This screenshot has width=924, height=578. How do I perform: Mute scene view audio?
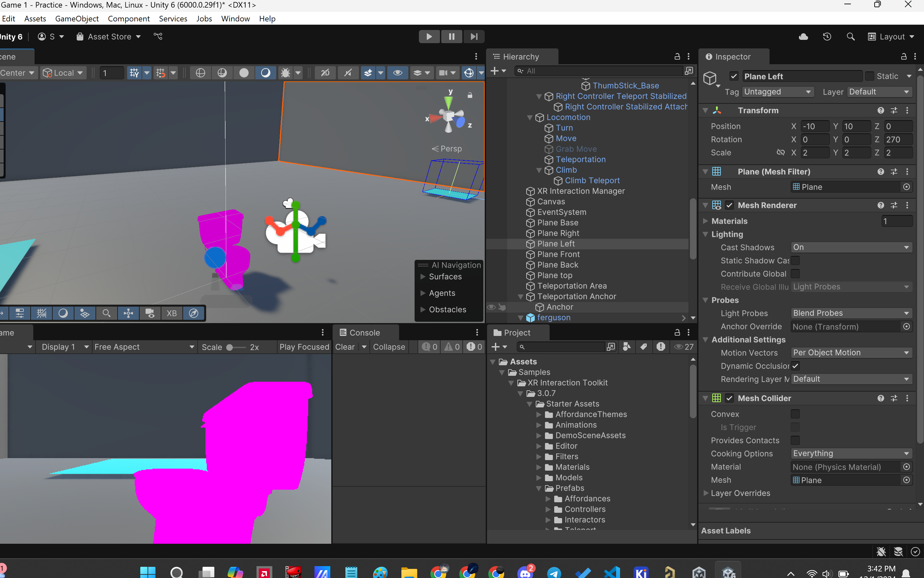[348, 73]
